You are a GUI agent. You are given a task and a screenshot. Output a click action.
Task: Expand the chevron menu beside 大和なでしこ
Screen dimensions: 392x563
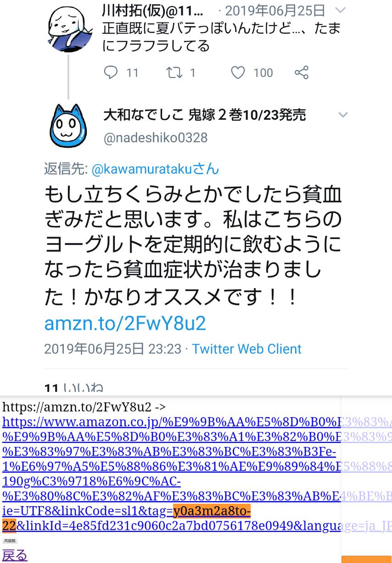pos(343,115)
